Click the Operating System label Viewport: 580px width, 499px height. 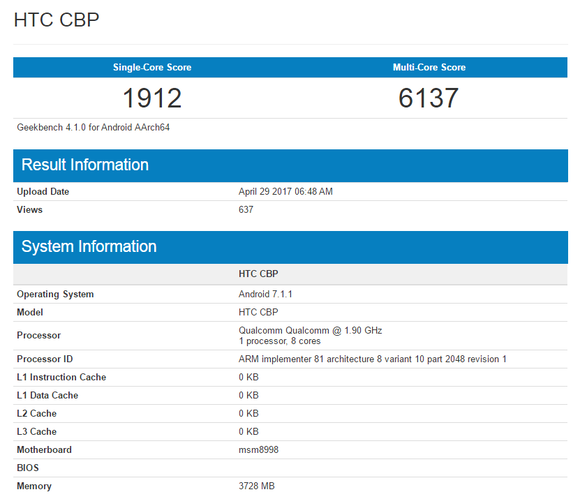click(55, 294)
